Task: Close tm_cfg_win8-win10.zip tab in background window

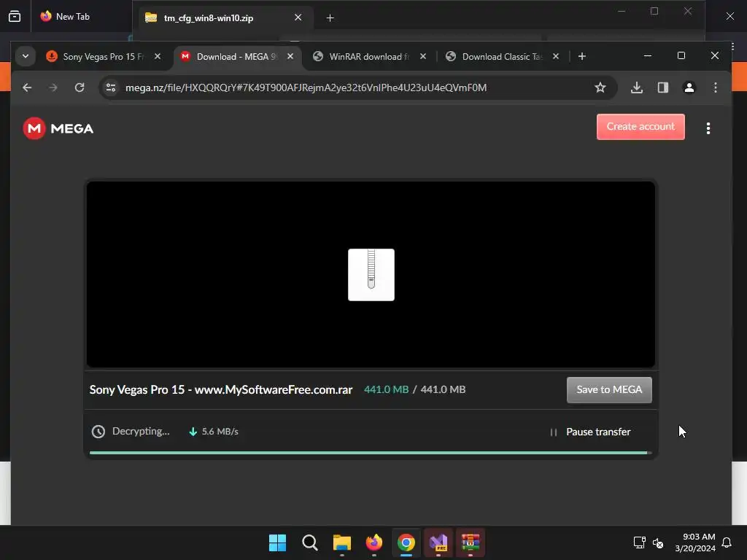Action: [x=298, y=17]
